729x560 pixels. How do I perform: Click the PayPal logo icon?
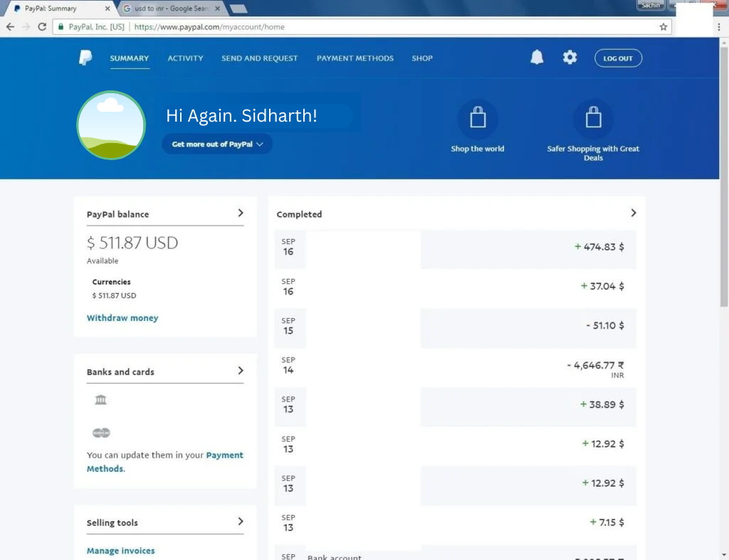click(x=85, y=58)
